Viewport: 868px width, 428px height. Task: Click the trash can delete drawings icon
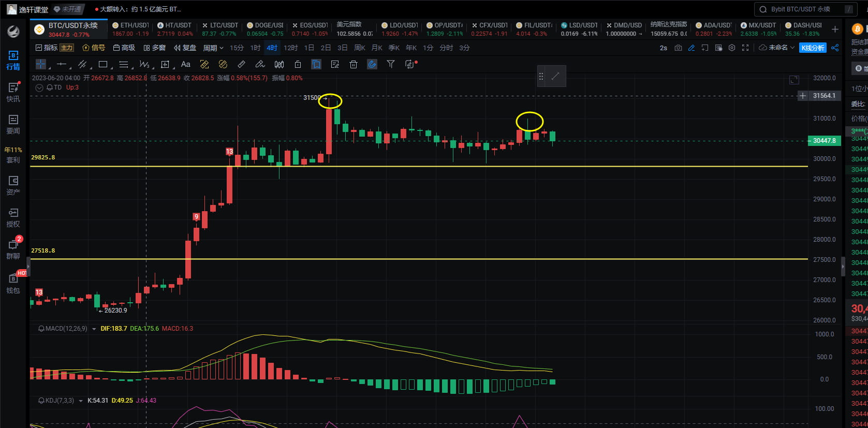click(x=354, y=64)
